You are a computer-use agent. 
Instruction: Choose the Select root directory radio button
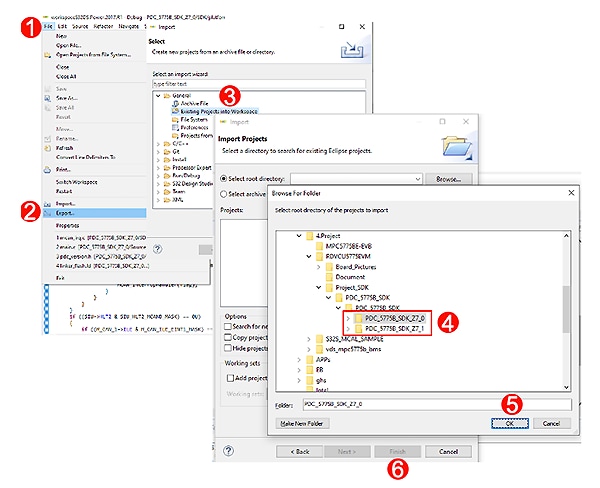223,178
